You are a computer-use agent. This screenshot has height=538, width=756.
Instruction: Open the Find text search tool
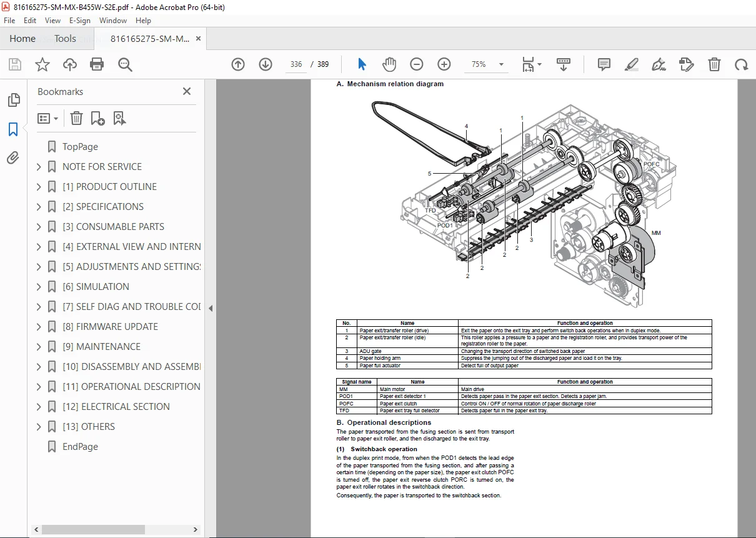click(125, 64)
